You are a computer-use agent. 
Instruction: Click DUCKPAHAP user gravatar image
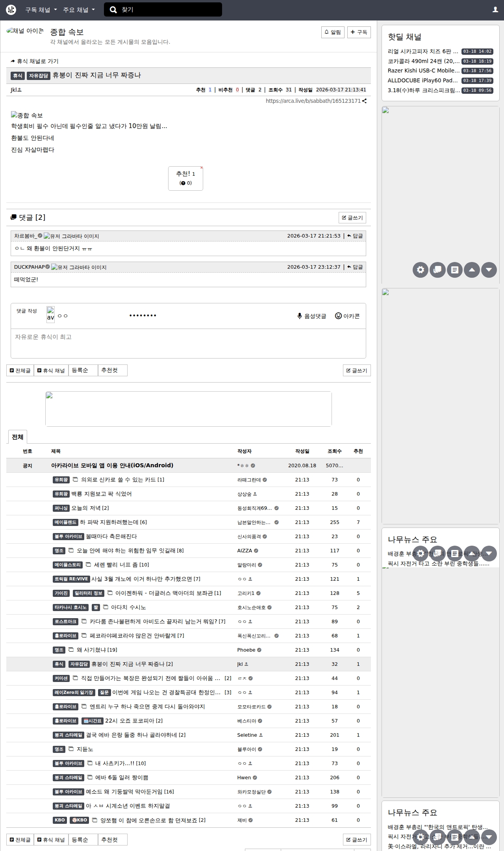79,267
